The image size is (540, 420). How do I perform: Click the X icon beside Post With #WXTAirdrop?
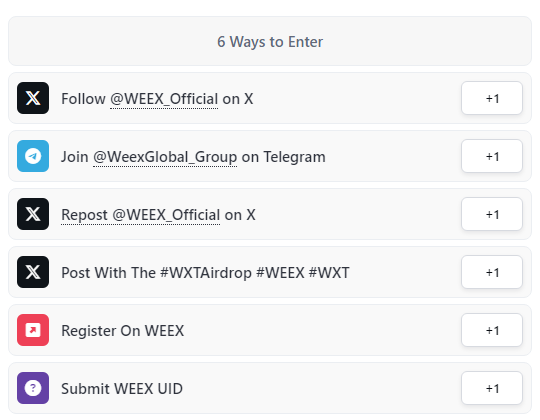tap(33, 272)
